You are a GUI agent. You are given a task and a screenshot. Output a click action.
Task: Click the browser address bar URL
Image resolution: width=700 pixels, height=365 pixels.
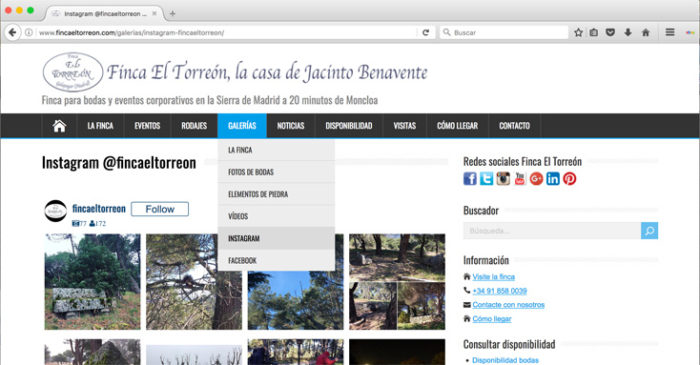tap(132, 33)
